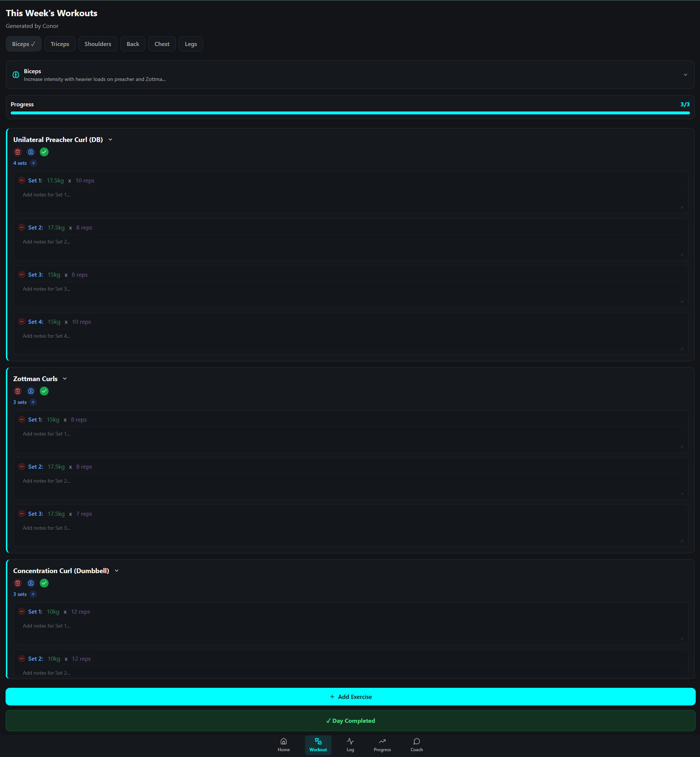The image size is (700, 757).
Task: Switch to the Triceps tab
Action: 60,44
